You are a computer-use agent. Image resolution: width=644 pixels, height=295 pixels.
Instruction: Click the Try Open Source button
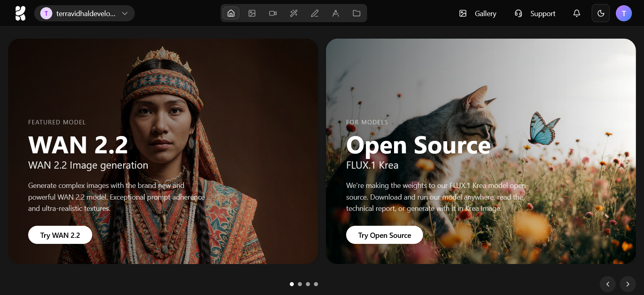[x=384, y=235]
